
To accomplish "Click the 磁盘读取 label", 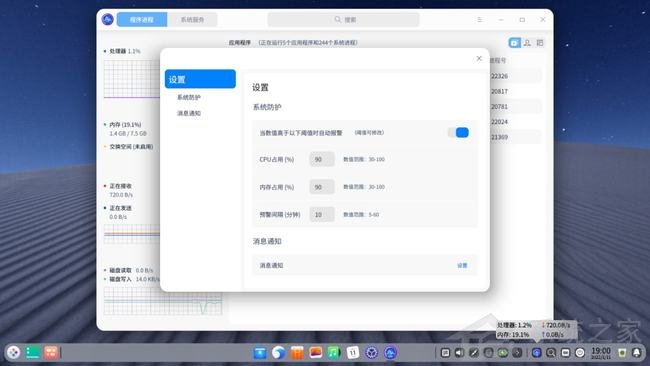I will (x=120, y=270).
